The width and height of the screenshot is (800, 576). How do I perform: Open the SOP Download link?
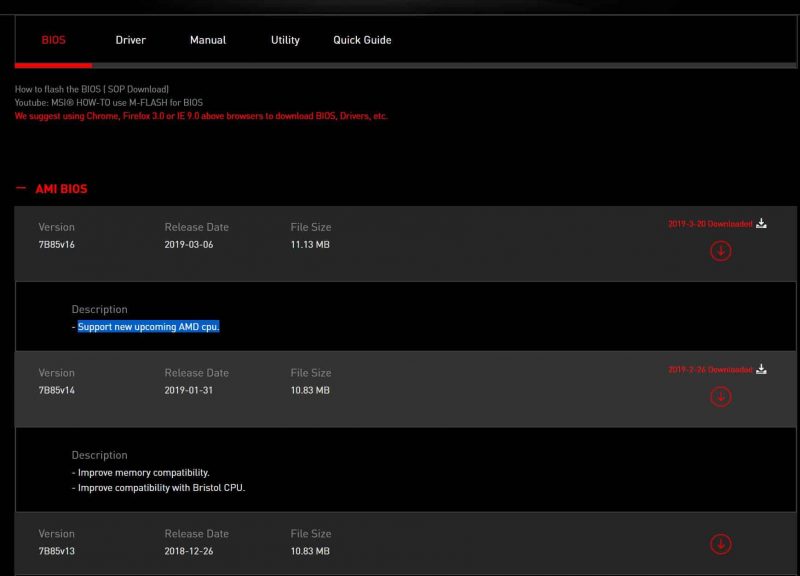(134, 89)
